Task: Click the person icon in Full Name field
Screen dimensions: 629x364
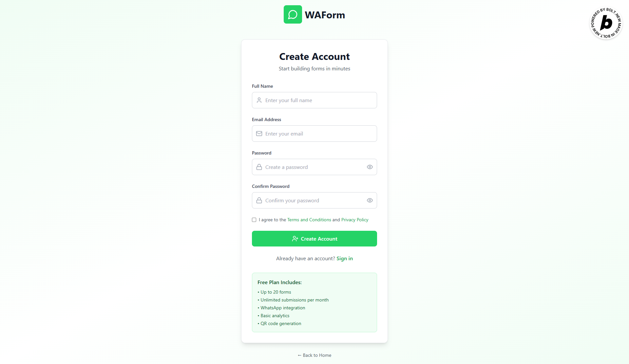Action: click(259, 100)
